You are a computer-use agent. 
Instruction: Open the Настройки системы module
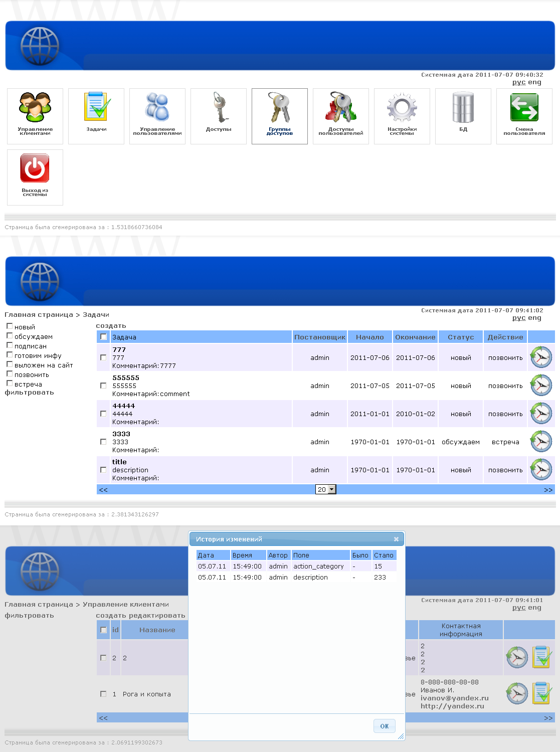(402, 116)
